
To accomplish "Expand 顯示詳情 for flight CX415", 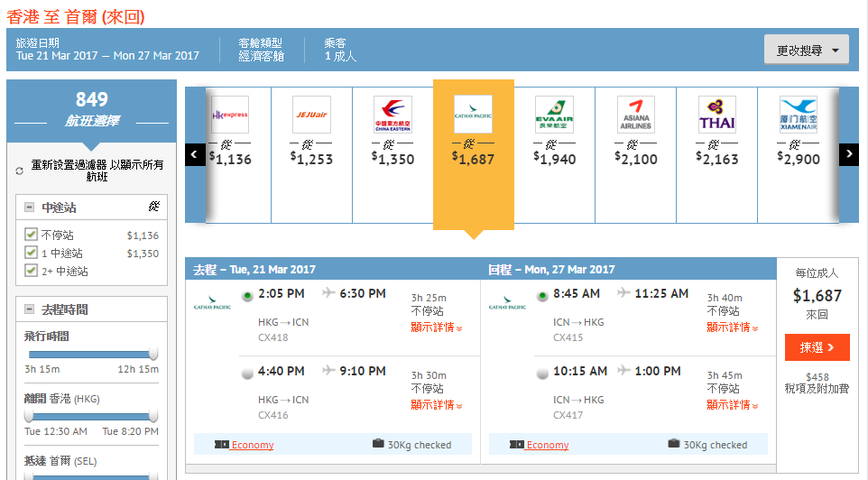I will 733,328.
